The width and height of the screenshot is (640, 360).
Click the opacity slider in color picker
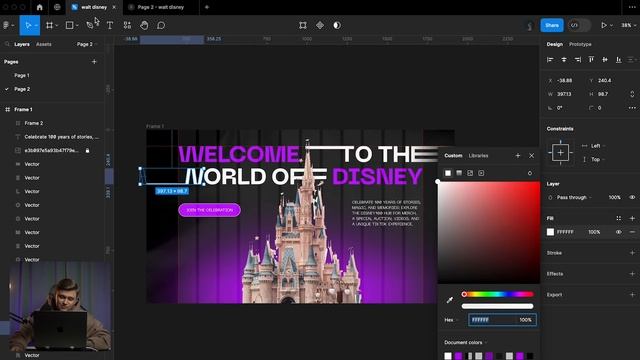pos(498,306)
